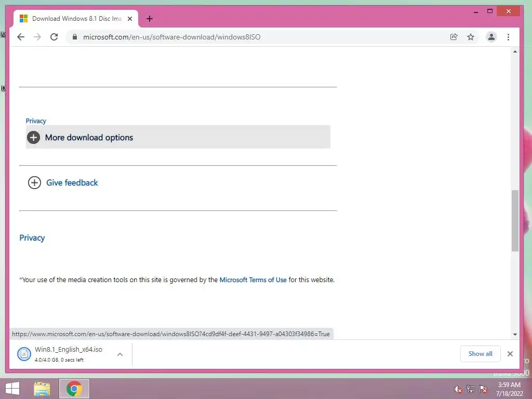Click Show all downloads button
The height and width of the screenshot is (399, 532).
click(x=480, y=353)
